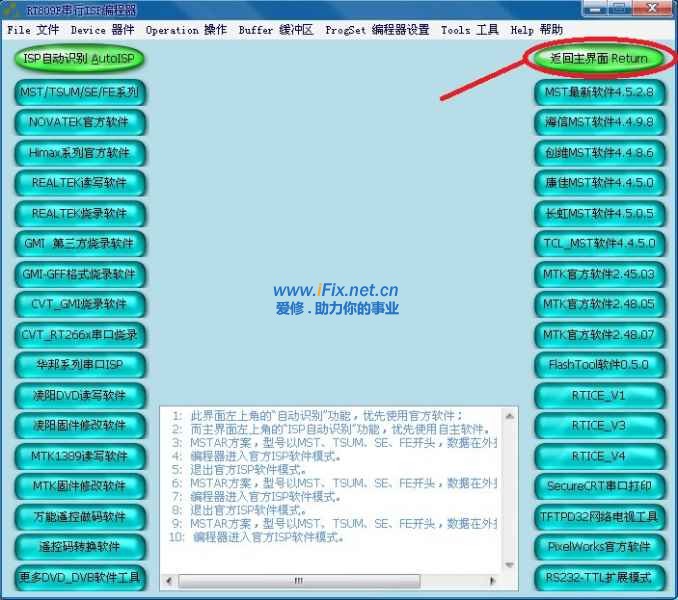Open the ProgSet 编程器设置 menu
Image resolution: width=678 pixels, height=600 pixels.
[x=377, y=30]
